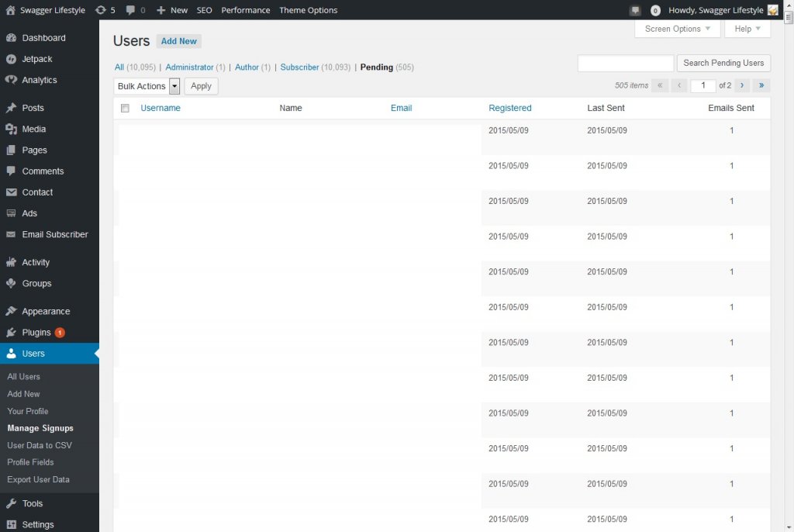
Task: Sort by Registered column
Action: (510, 108)
